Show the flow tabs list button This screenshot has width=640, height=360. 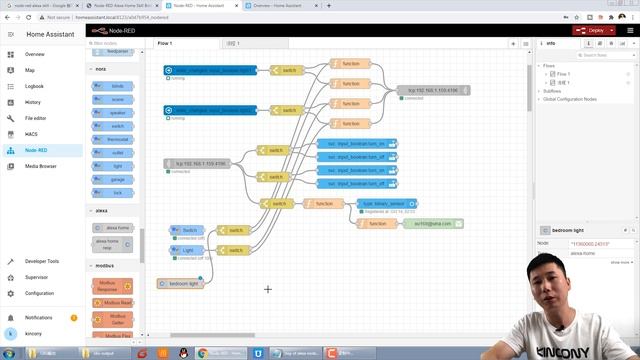(526, 43)
